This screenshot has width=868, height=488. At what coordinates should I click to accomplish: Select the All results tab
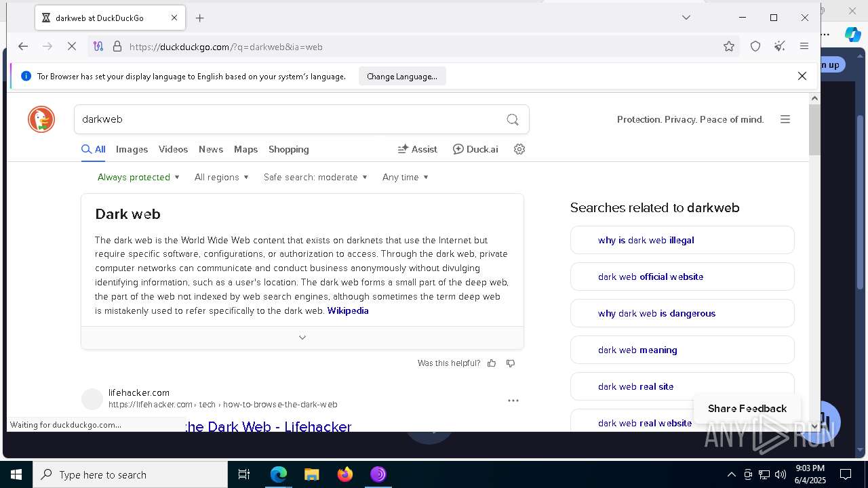94,149
